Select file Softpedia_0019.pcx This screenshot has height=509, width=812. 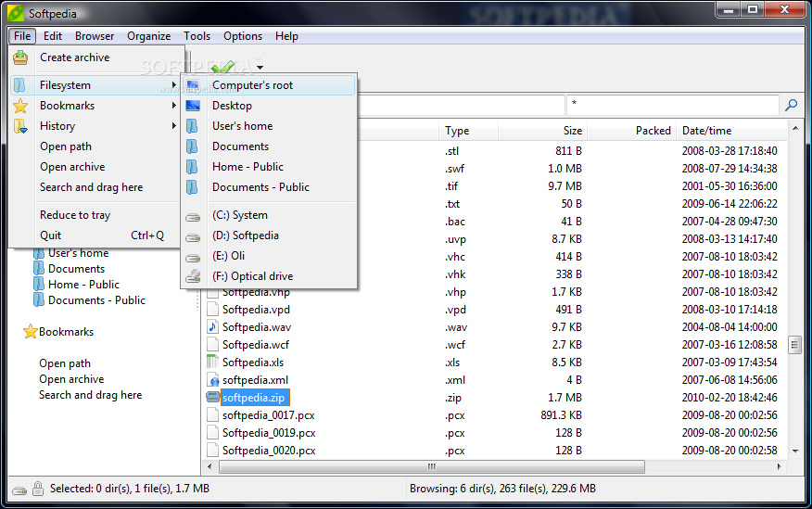point(269,433)
